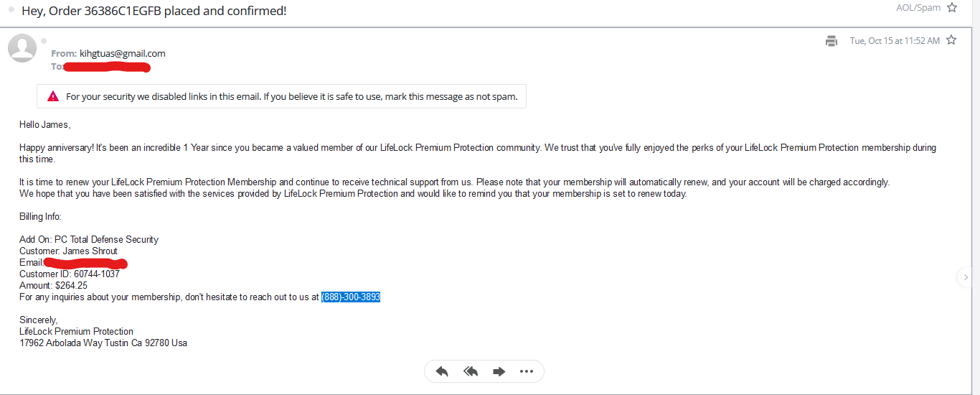The image size is (980, 395).
Task: Click the red warning triangle icon
Action: (53, 96)
